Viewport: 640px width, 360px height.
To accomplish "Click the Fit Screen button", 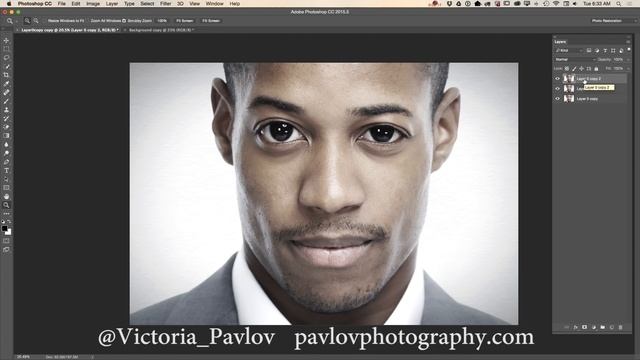I will click(x=184, y=20).
